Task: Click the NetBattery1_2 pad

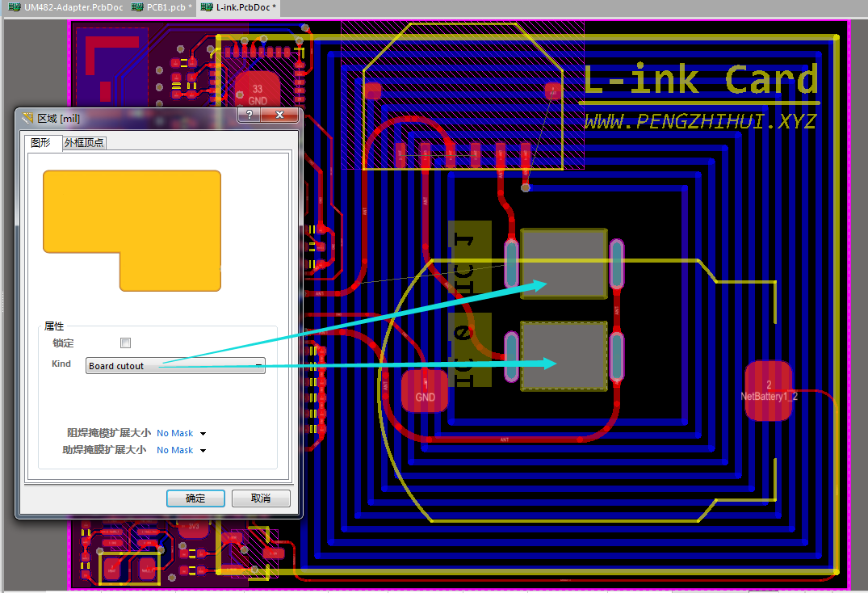Action: point(769,391)
